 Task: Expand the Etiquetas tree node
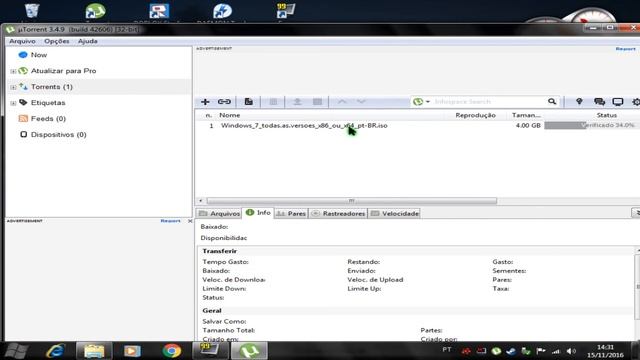coord(13,103)
